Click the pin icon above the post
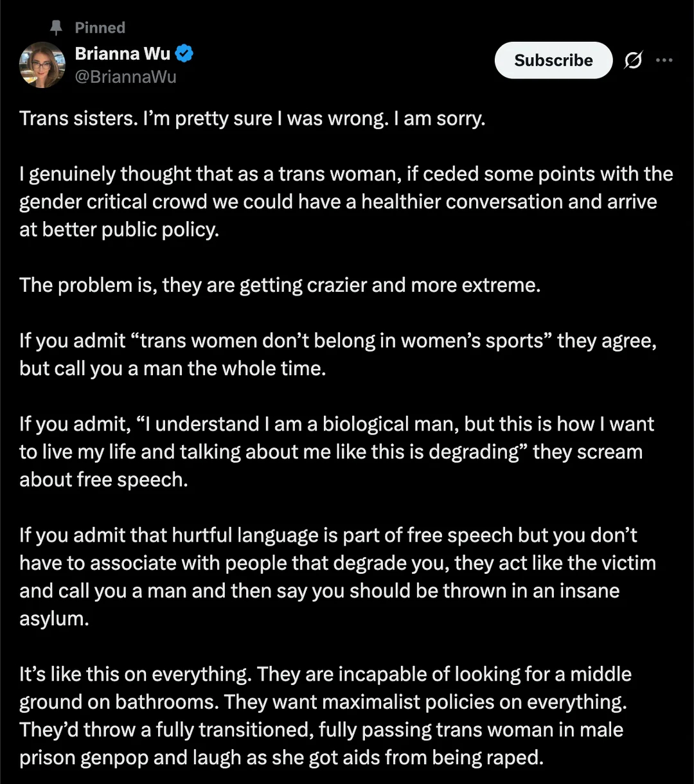This screenshot has height=784, width=694. (x=55, y=28)
